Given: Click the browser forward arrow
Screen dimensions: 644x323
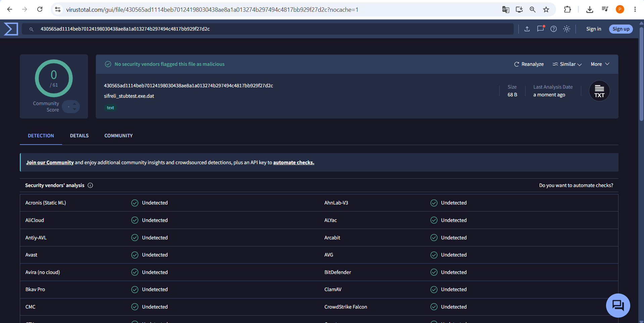Looking at the screenshot, I should coord(25,9).
